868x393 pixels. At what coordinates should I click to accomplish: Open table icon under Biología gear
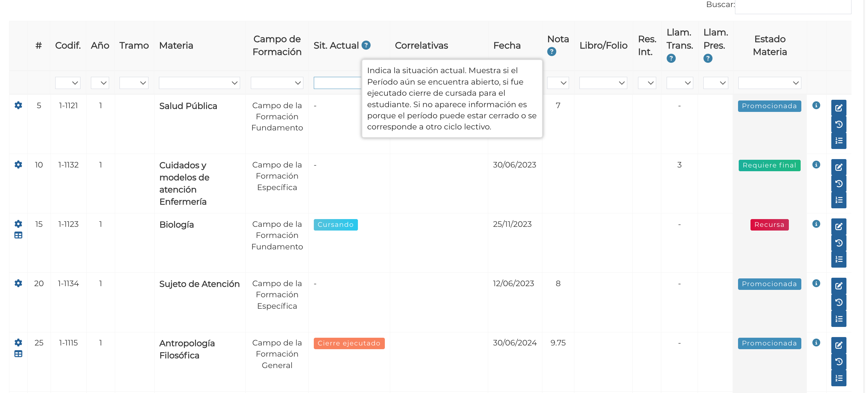pyautogui.click(x=18, y=235)
